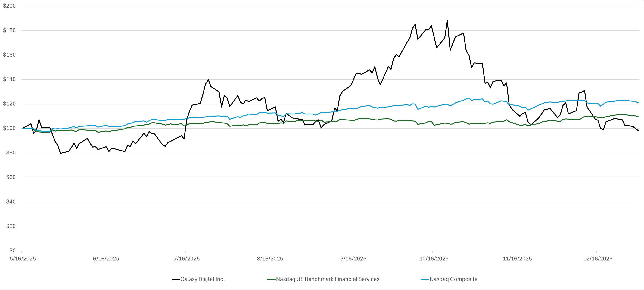Screen dimensions: 644x290
Task: Click the 7/16/2025 date label
Action: pos(187,259)
